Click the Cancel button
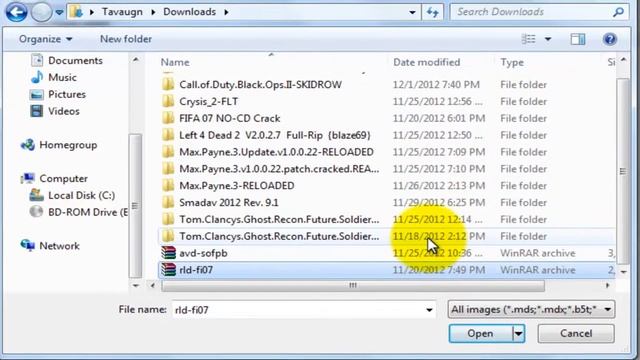Viewport: 640px width, 360px height. point(576,334)
